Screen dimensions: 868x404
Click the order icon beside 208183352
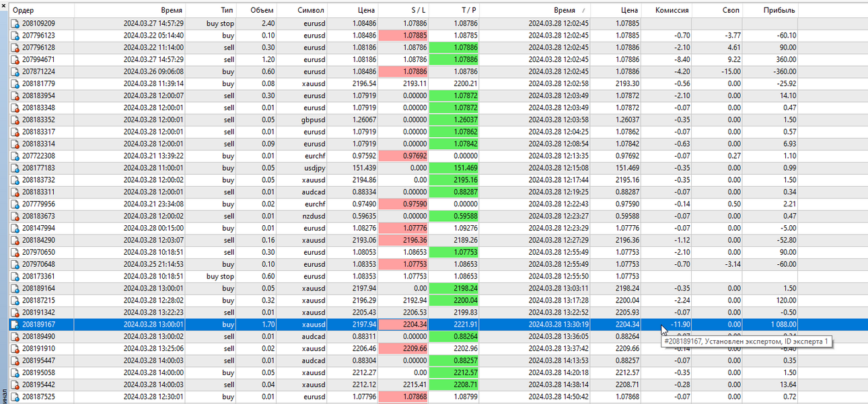tap(15, 120)
